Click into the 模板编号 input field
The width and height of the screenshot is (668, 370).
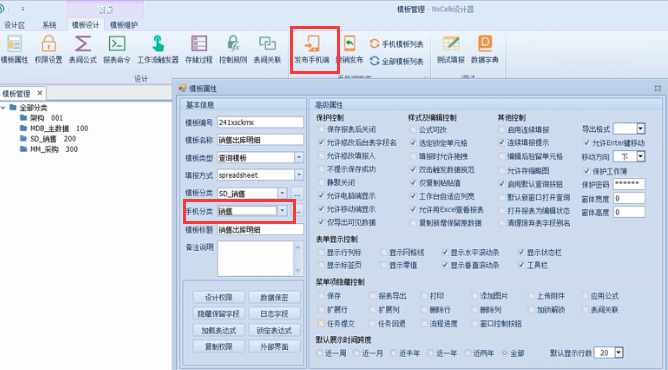(x=260, y=122)
